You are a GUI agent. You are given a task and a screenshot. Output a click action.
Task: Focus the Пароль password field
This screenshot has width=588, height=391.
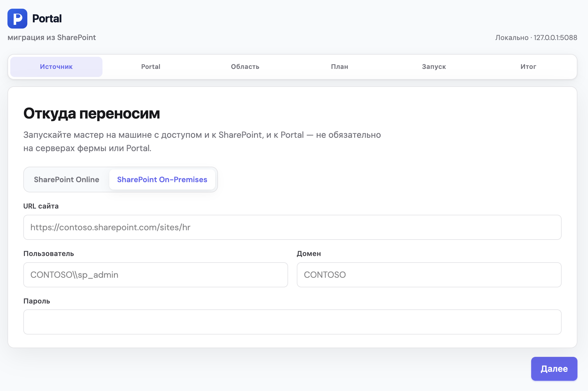[x=292, y=322]
